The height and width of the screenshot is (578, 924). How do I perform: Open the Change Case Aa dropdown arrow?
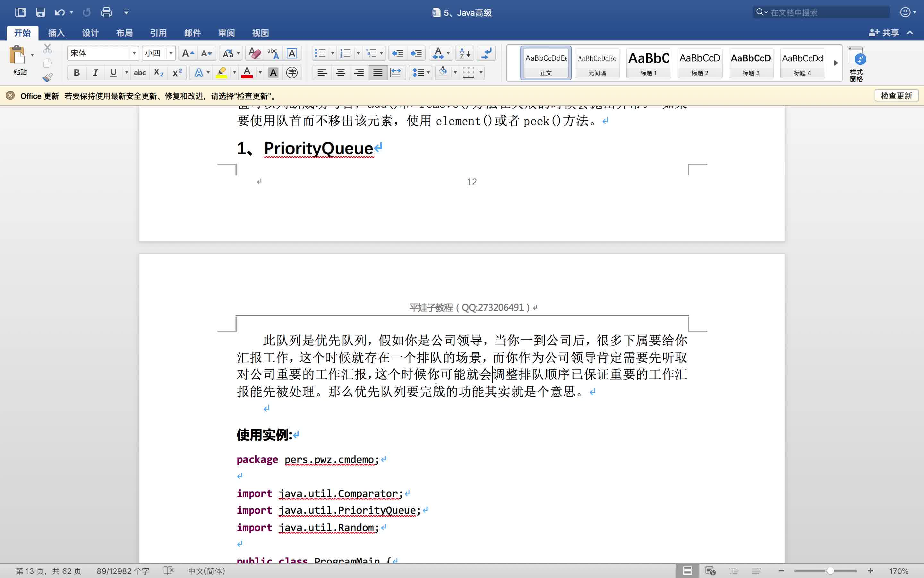coord(238,53)
